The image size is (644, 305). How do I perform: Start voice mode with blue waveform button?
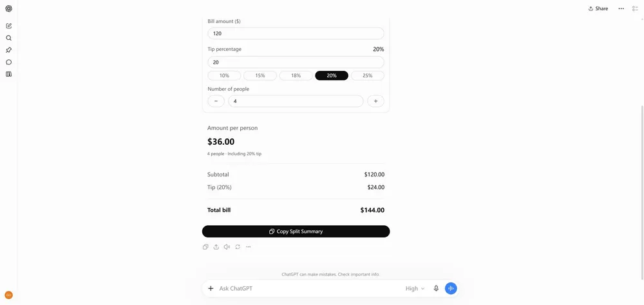[451, 288]
